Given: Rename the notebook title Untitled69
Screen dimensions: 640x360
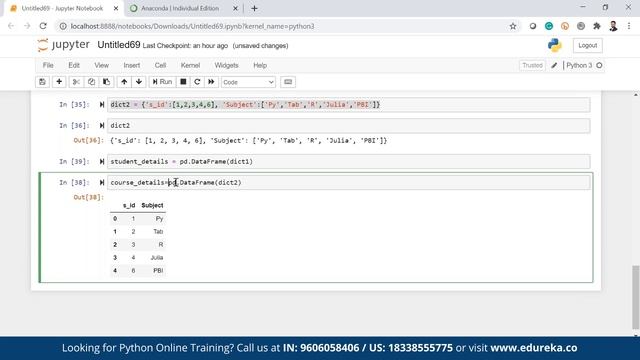Looking at the screenshot, I should pyautogui.click(x=119, y=45).
